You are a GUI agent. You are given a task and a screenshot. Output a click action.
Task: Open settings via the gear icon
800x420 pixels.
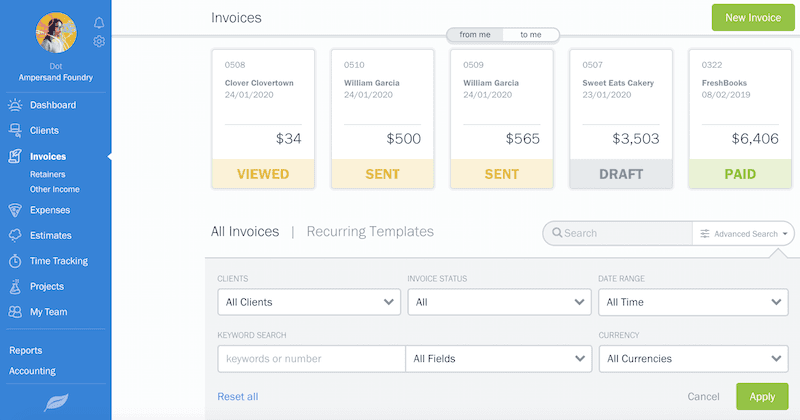tap(98, 41)
